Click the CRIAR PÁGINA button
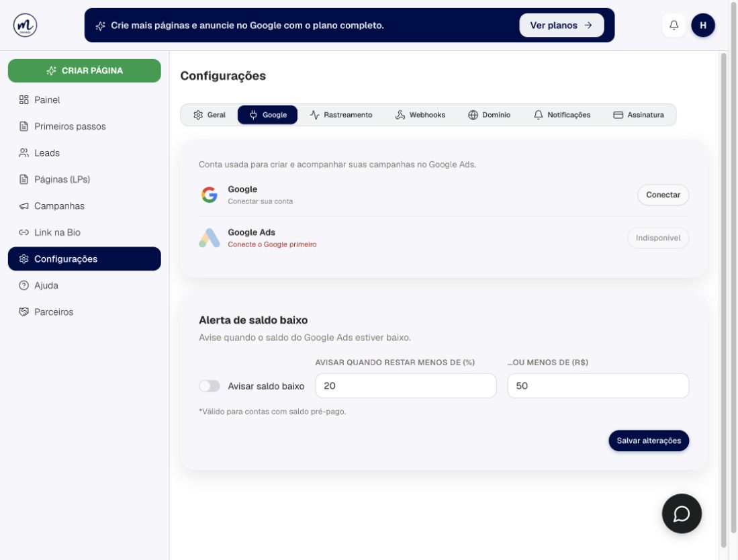738x560 pixels. pyautogui.click(x=85, y=71)
